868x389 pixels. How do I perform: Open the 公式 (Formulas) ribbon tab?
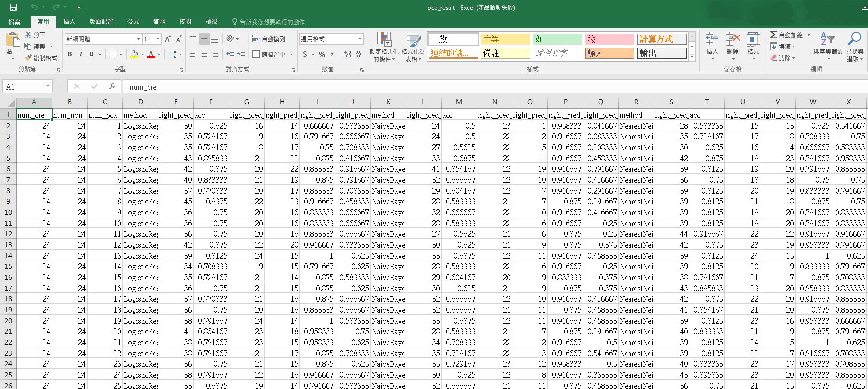coord(133,22)
